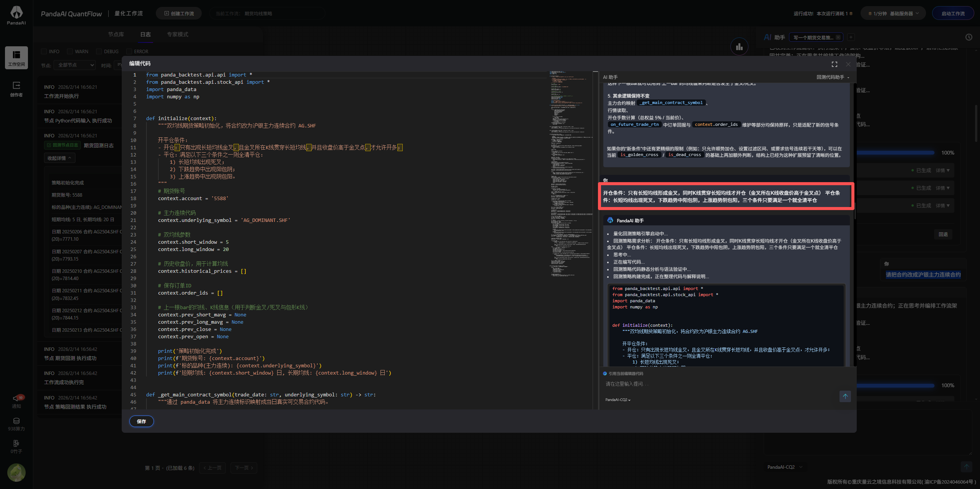The width and height of the screenshot is (980, 489).
Task: Click code line 18 with context.account
Action: point(193,199)
